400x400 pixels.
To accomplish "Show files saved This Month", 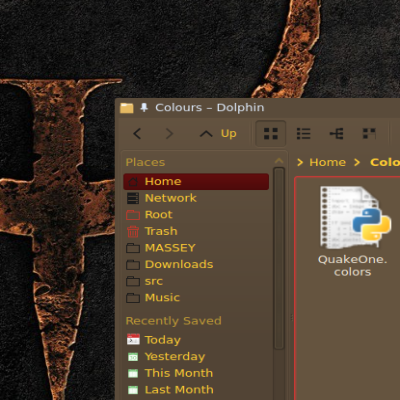I will [196, 373].
